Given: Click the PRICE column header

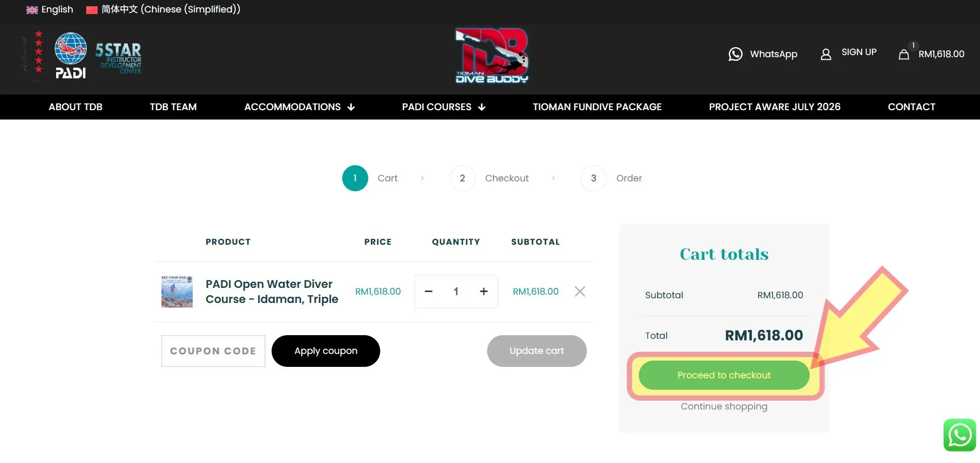Looking at the screenshot, I should pos(378,242).
